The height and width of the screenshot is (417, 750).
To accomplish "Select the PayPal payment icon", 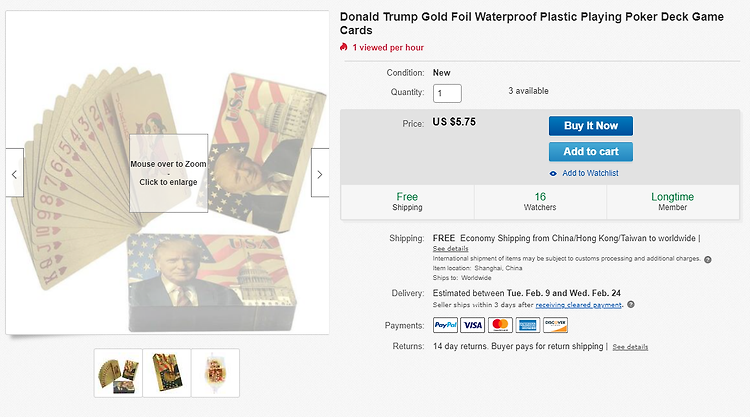I will point(445,325).
